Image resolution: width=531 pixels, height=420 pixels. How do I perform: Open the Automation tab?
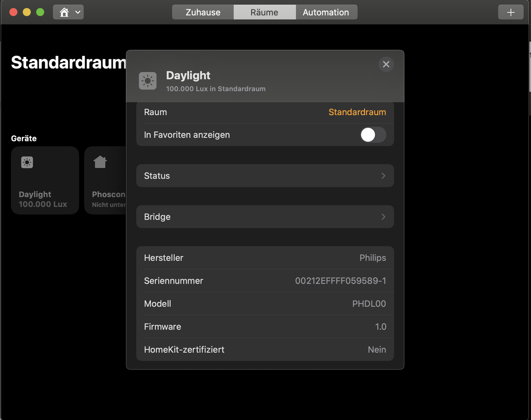(326, 12)
